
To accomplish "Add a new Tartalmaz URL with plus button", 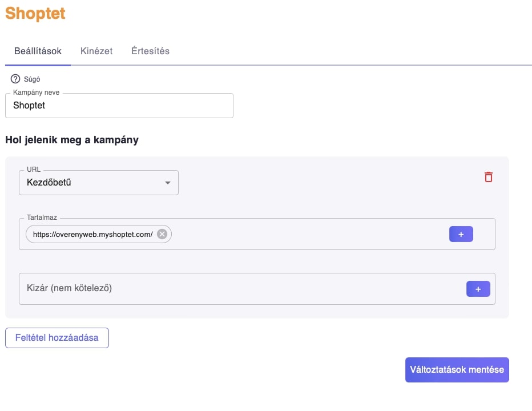I will (461, 234).
